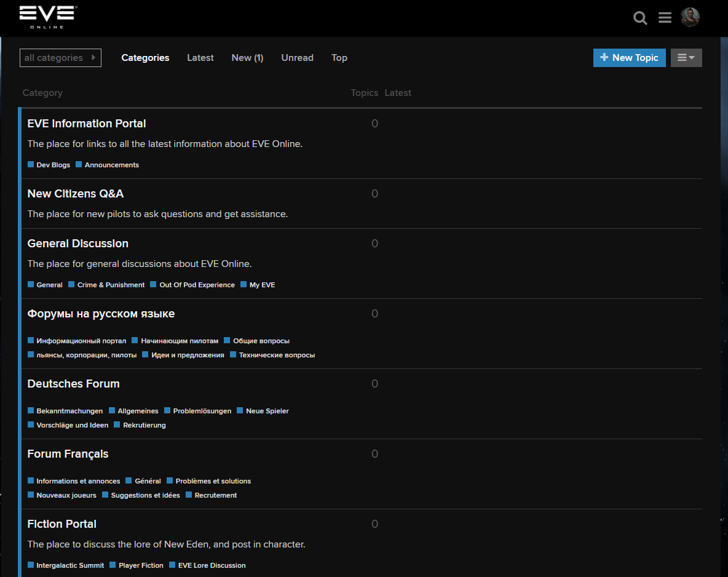The image size is (728, 577).
Task: Click the General Discussion description text
Action: pos(140,264)
